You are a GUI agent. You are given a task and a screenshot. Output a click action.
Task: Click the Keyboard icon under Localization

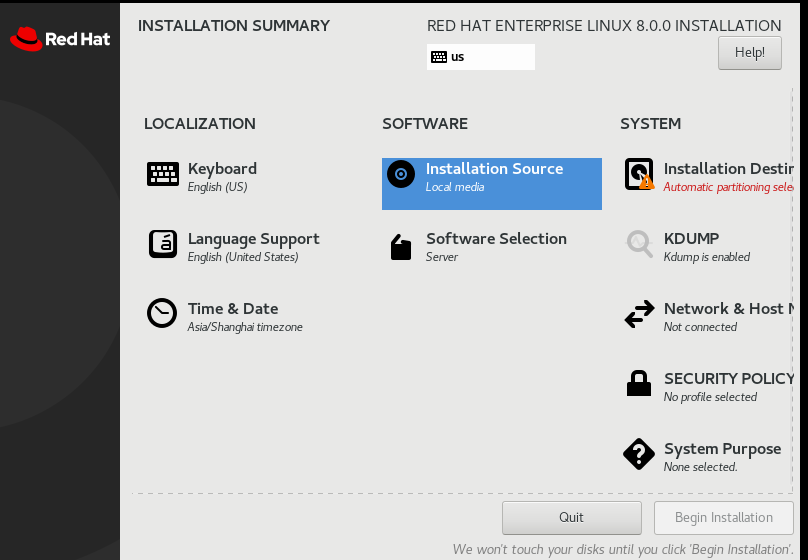point(163,174)
